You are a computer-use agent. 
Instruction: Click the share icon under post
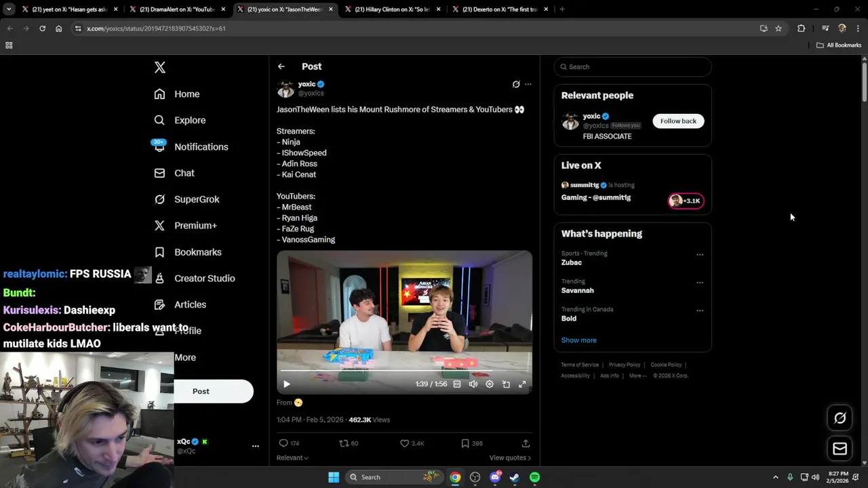coord(526,443)
